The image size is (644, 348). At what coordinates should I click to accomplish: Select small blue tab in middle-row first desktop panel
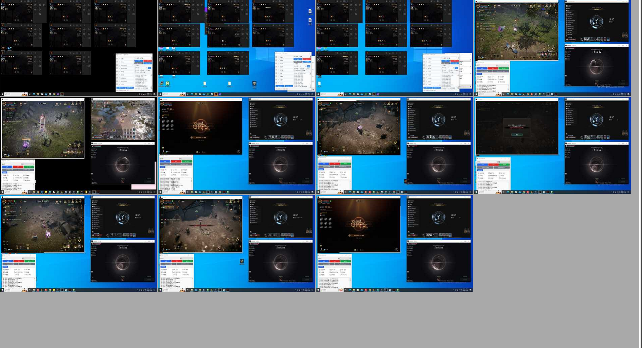pyautogui.click(x=4, y=172)
